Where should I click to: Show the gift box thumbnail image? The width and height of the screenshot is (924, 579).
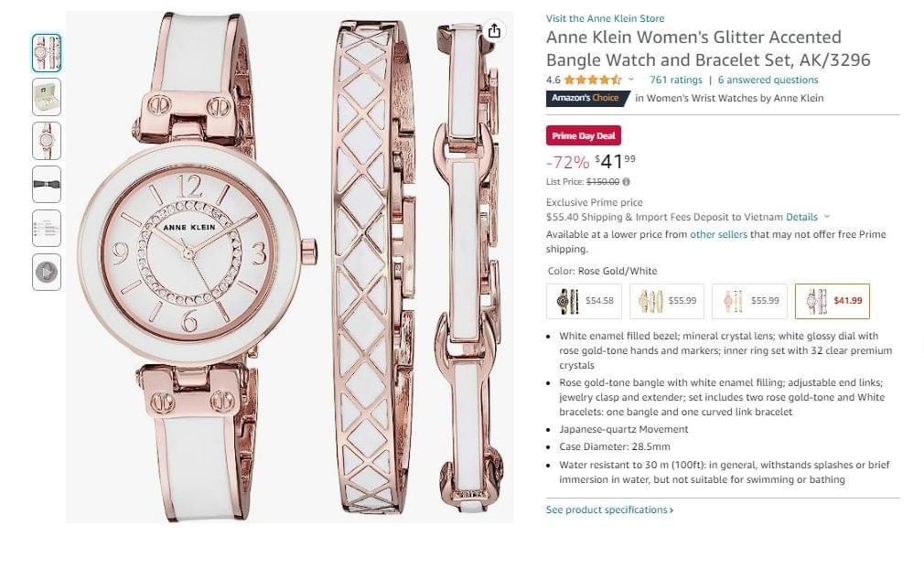tap(47, 97)
